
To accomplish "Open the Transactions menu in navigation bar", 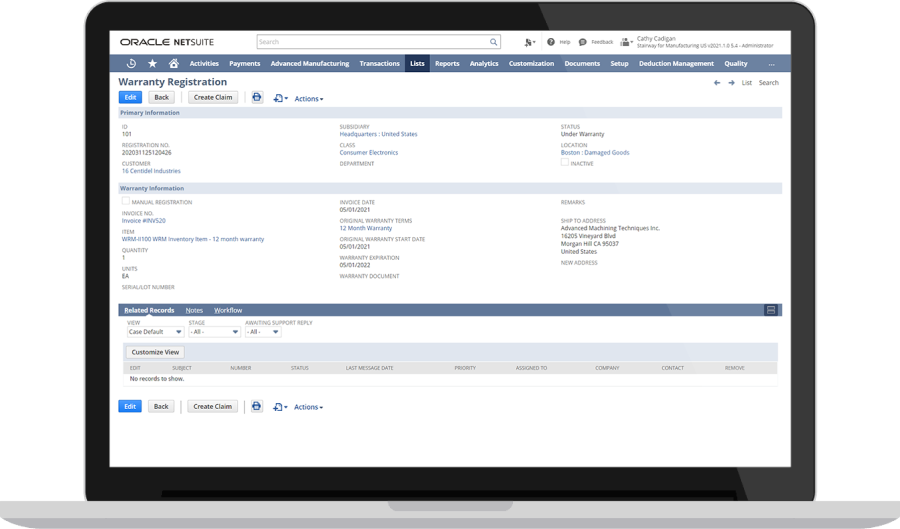I will 379,63.
